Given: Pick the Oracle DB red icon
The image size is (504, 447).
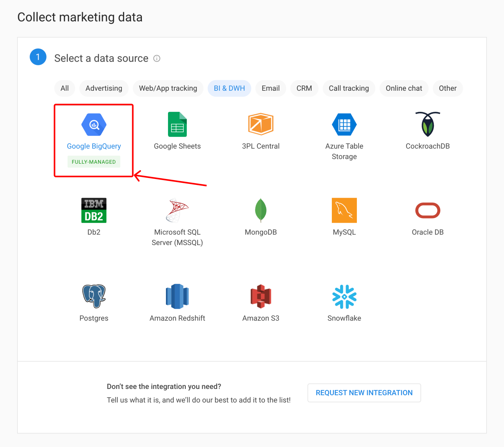Looking at the screenshot, I should pos(428,210).
